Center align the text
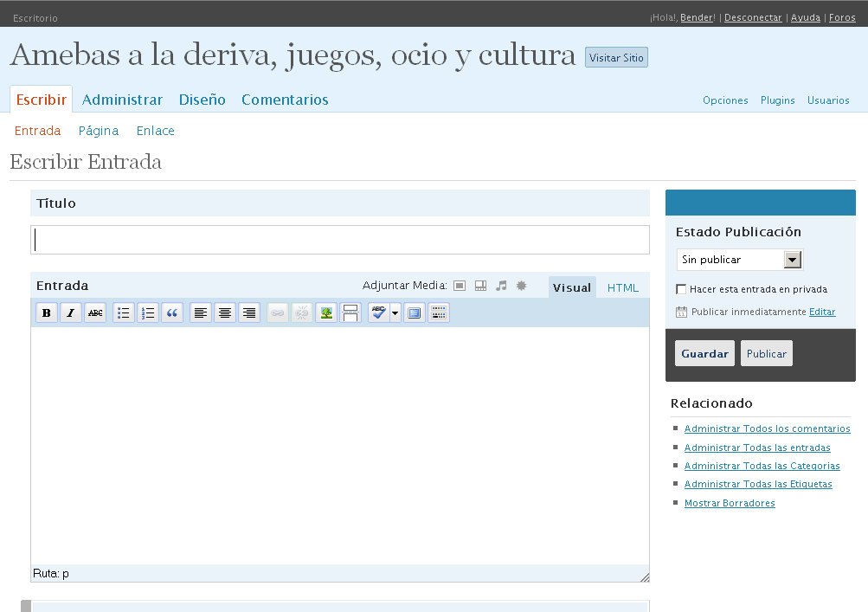868x612 pixels. click(225, 313)
